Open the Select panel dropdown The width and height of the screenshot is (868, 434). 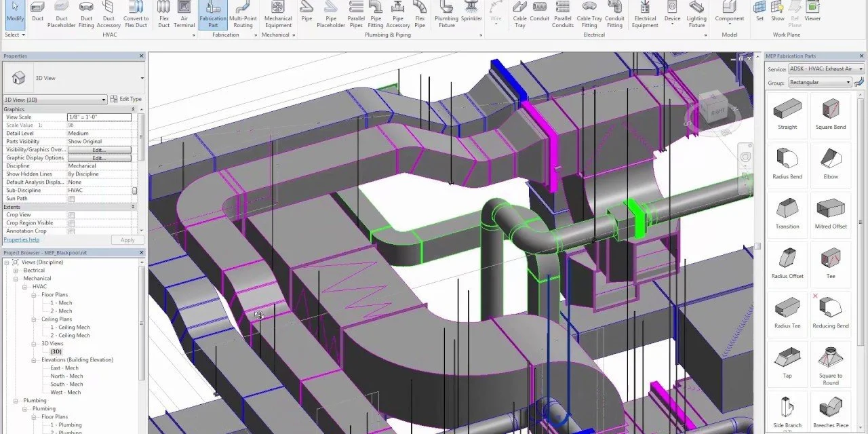(15, 35)
